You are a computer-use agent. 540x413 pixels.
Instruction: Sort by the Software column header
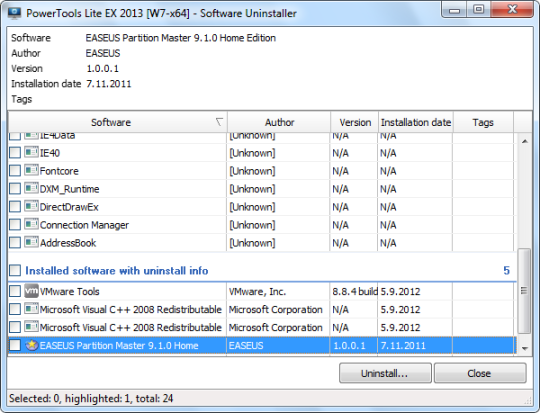pos(117,122)
